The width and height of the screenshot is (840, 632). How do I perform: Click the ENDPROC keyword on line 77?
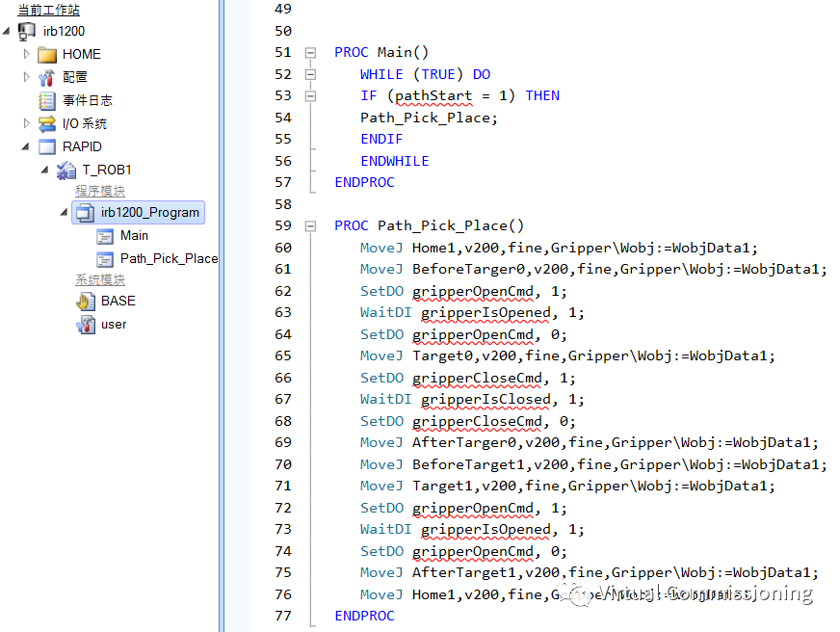[x=364, y=616]
